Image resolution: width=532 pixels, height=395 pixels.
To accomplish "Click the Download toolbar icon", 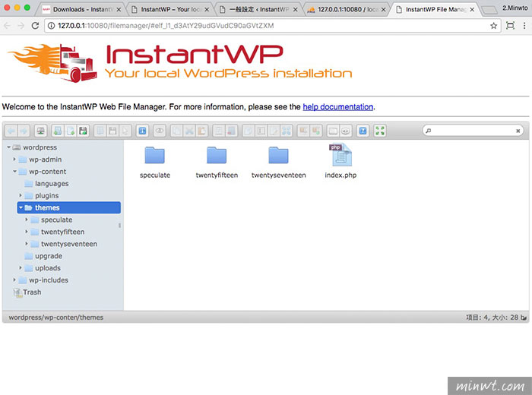I will (112, 131).
